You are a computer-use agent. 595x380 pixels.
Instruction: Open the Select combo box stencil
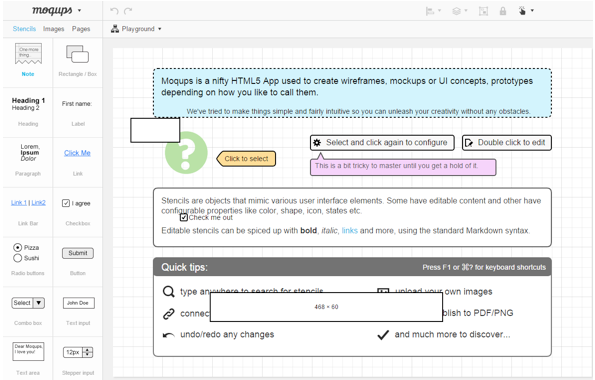tap(28, 303)
